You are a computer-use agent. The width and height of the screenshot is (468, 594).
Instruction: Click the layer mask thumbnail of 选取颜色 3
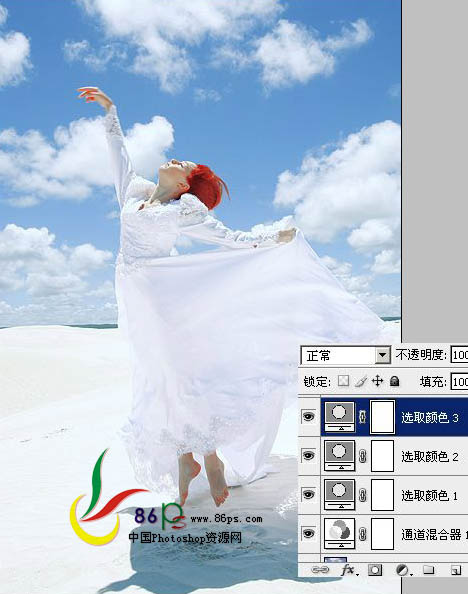[x=382, y=416]
